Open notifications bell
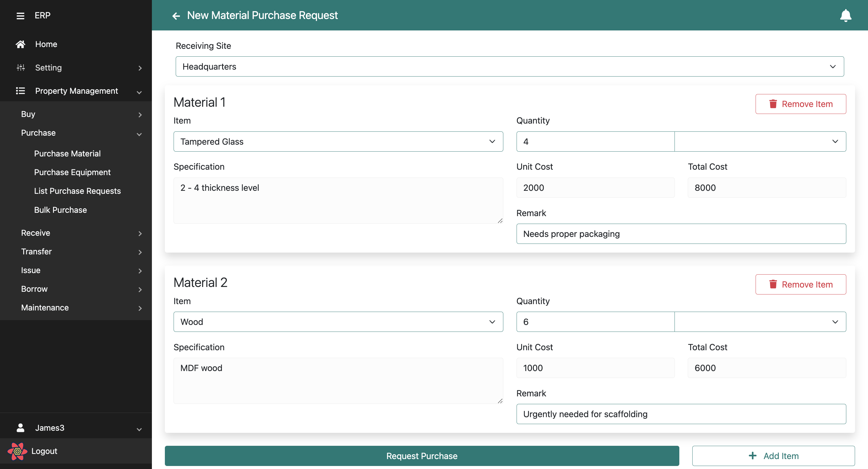This screenshot has height=469, width=868. [845, 15]
